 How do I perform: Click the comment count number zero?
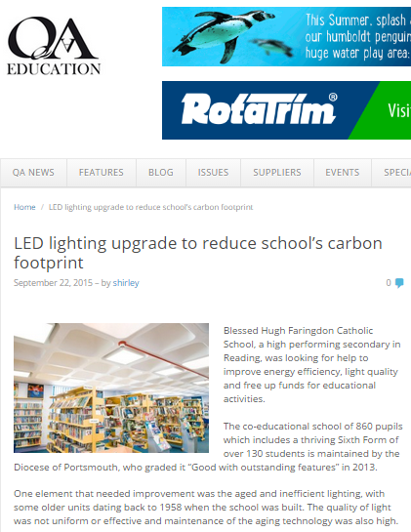tap(389, 283)
